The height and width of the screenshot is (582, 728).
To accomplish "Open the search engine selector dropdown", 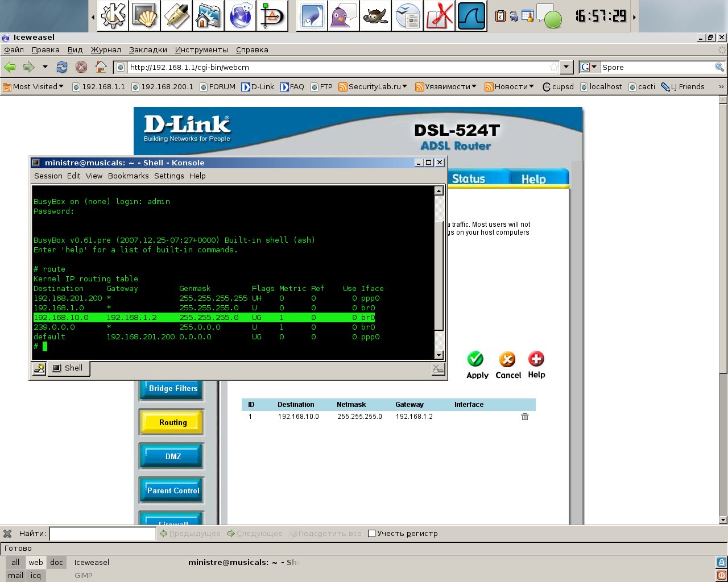I will (589, 67).
